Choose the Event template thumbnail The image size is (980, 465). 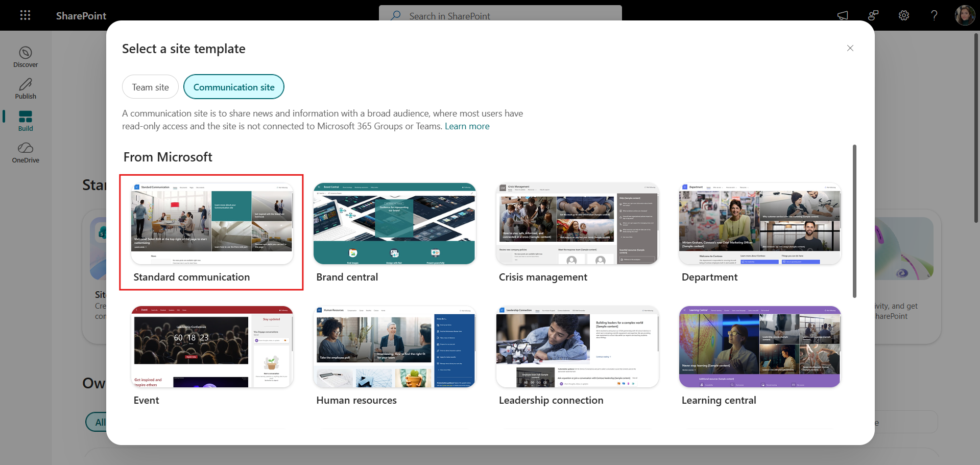coord(212,346)
